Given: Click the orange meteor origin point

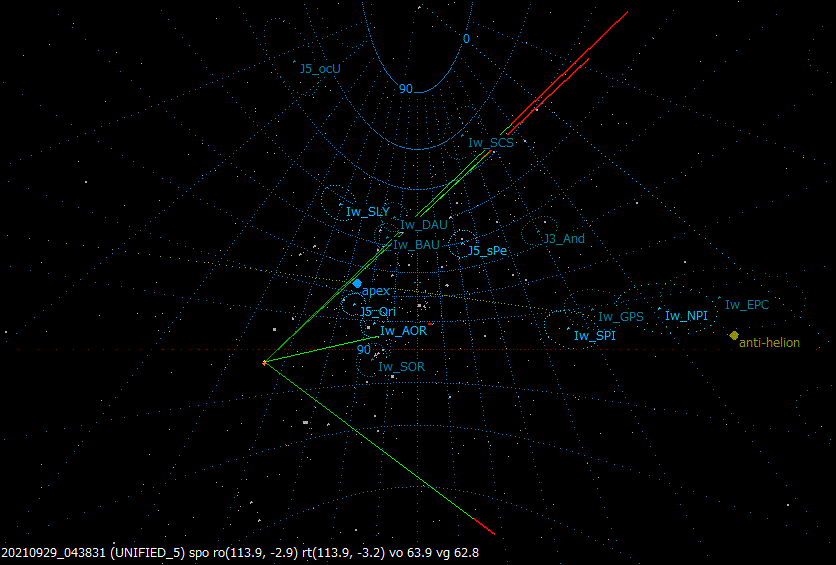Looking at the screenshot, I should [264, 363].
